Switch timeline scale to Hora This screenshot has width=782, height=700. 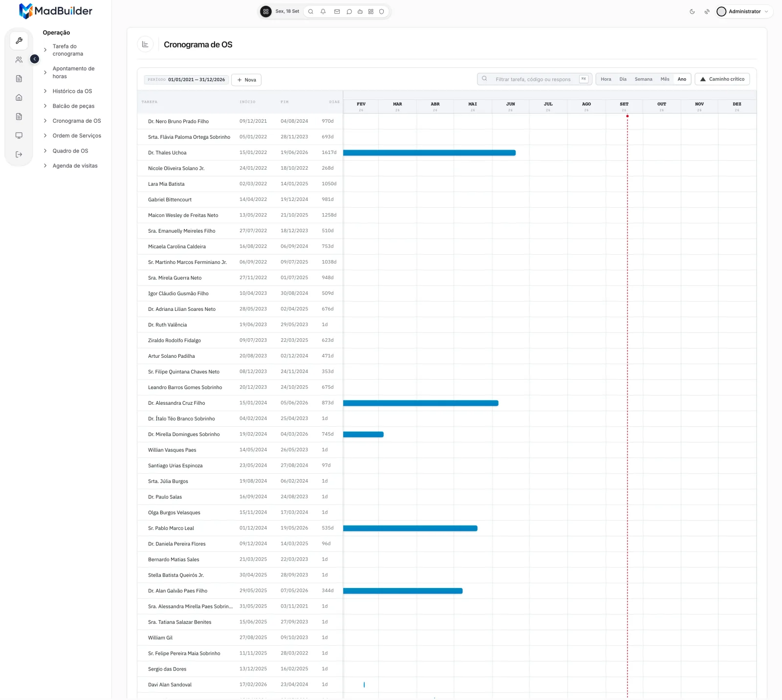coord(606,79)
